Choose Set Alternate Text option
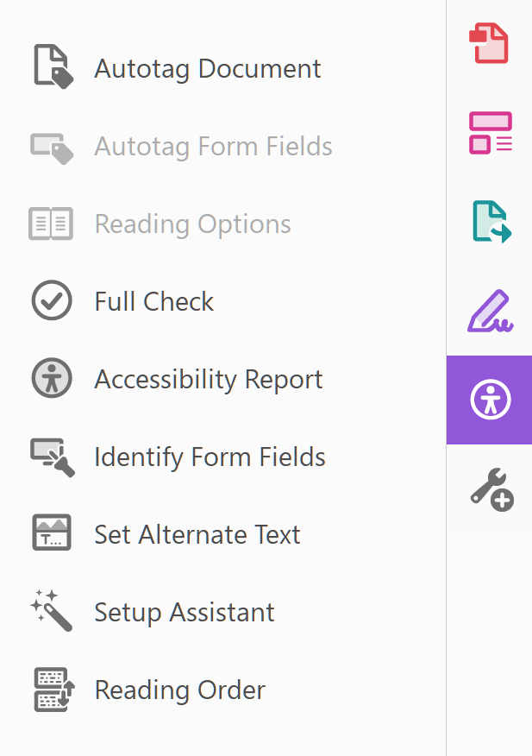The height and width of the screenshot is (756, 532). [x=197, y=535]
